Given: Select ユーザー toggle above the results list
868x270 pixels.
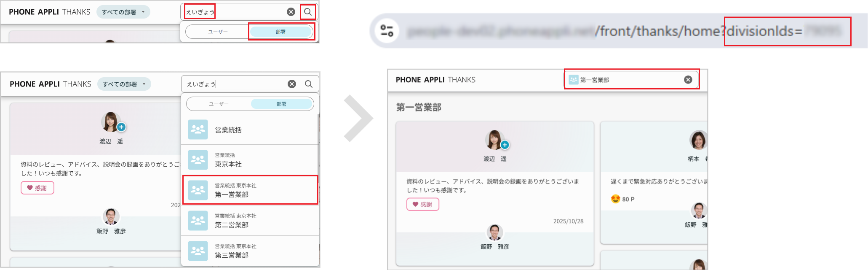Looking at the screenshot, I should pos(219,104).
